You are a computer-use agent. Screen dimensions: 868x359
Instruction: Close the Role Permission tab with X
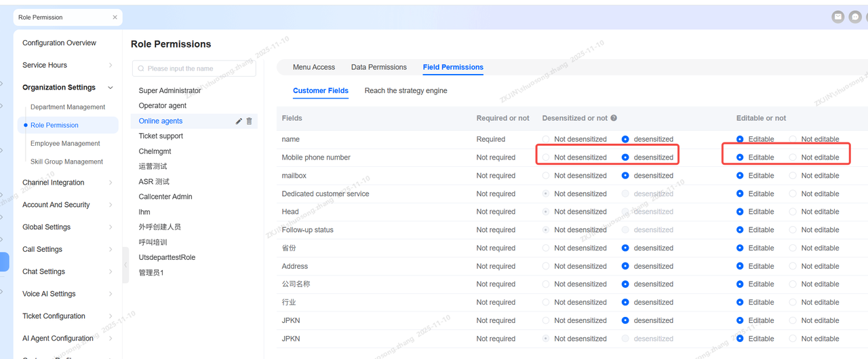[x=115, y=18]
